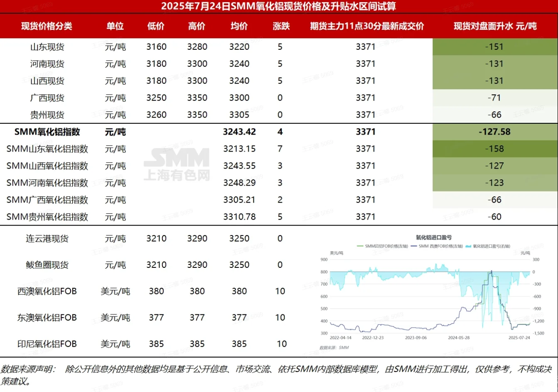Click the average price '3305' for 贵州现货

click(x=240, y=115)
